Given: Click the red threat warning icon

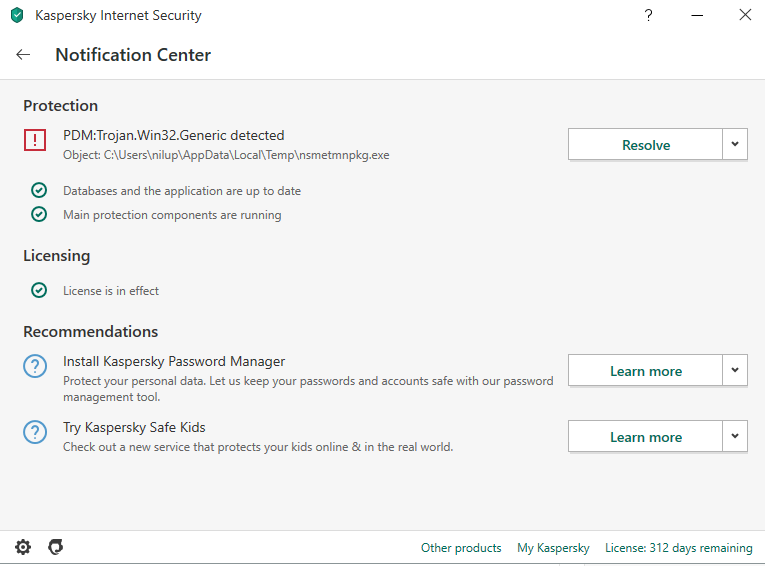Looking at the screenshot, I should coord(35,140).
